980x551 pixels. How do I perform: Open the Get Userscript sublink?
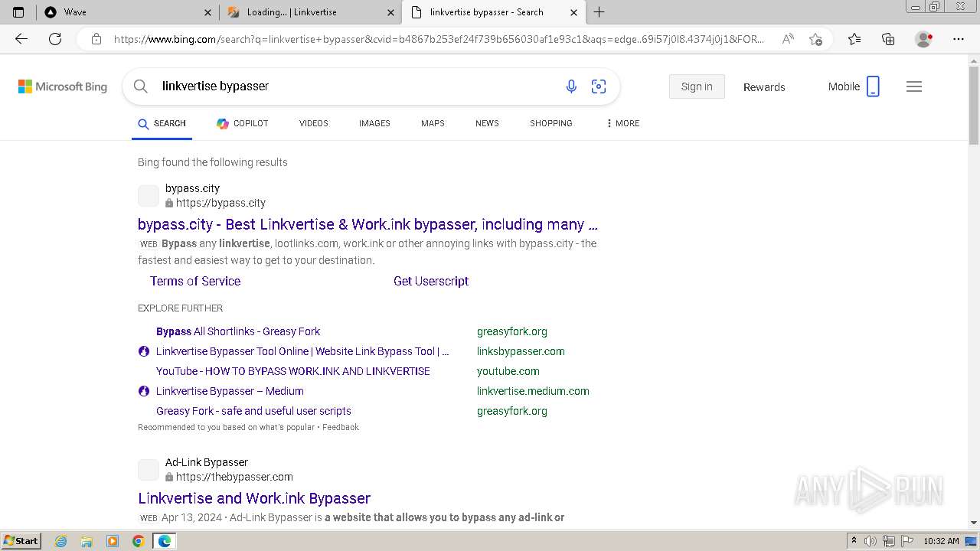click(x=431, y=281)
